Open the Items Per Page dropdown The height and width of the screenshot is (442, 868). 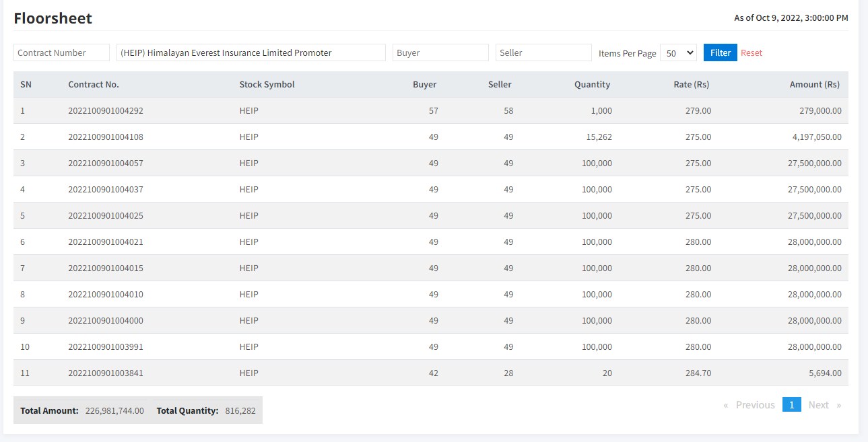678,52
